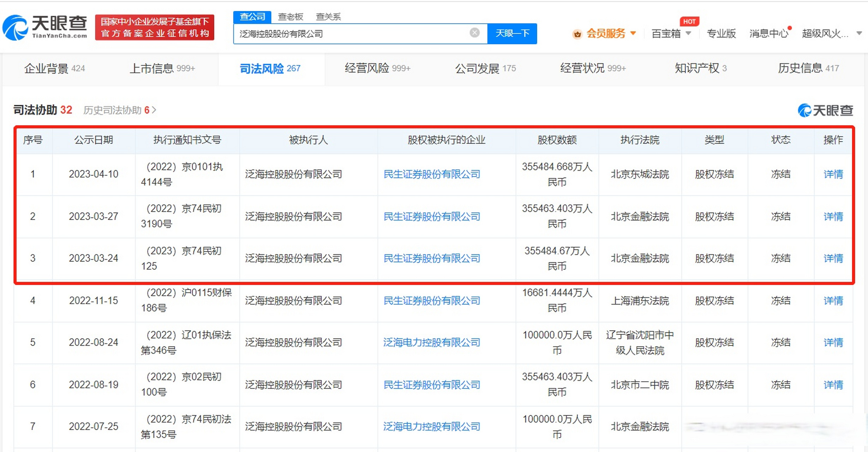Open 民生证券股份有限公司 link in row 2

[x=432, y=216]
